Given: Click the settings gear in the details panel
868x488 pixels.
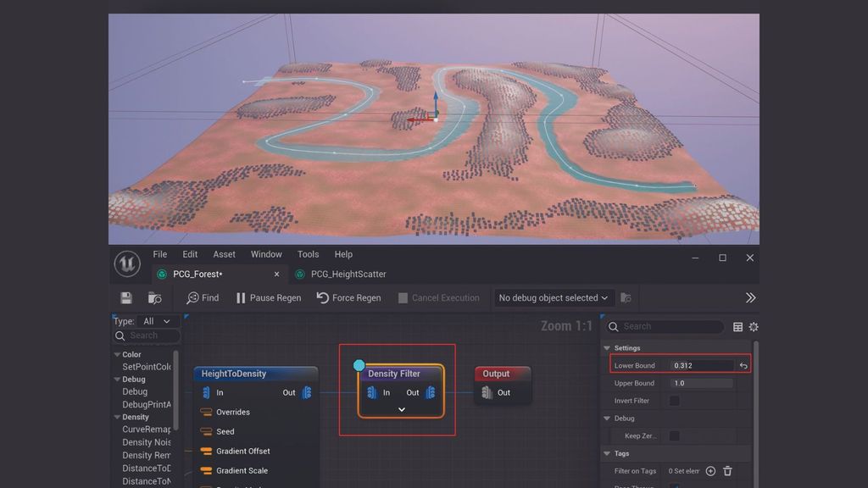Looking at the screenshot, I should point(754,326).
